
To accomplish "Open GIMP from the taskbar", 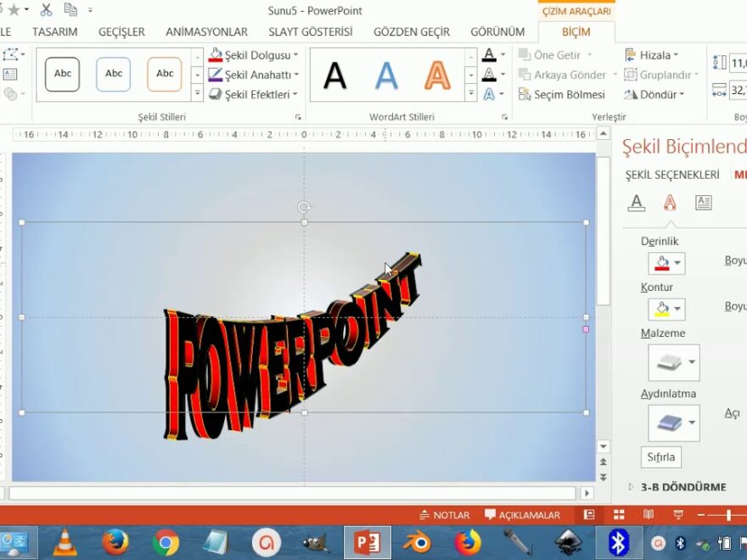I will pos(317,542).
